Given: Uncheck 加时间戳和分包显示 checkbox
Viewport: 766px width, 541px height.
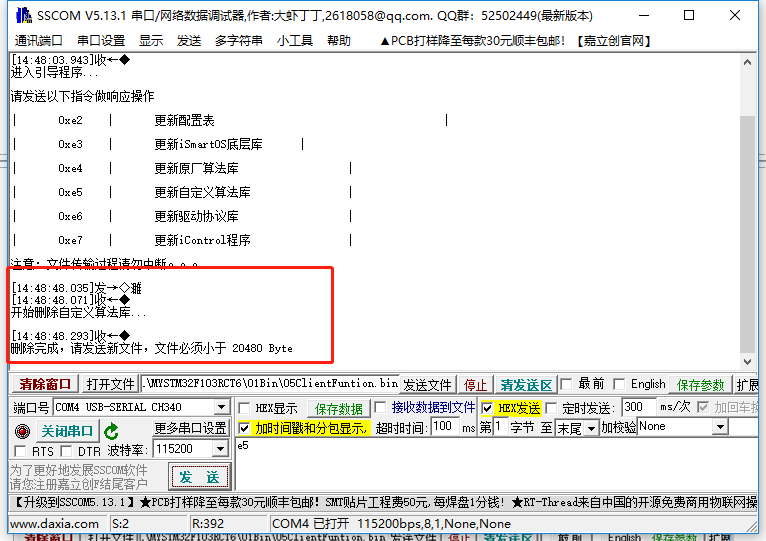Looking at the screenshot, I should coord(244,429).
